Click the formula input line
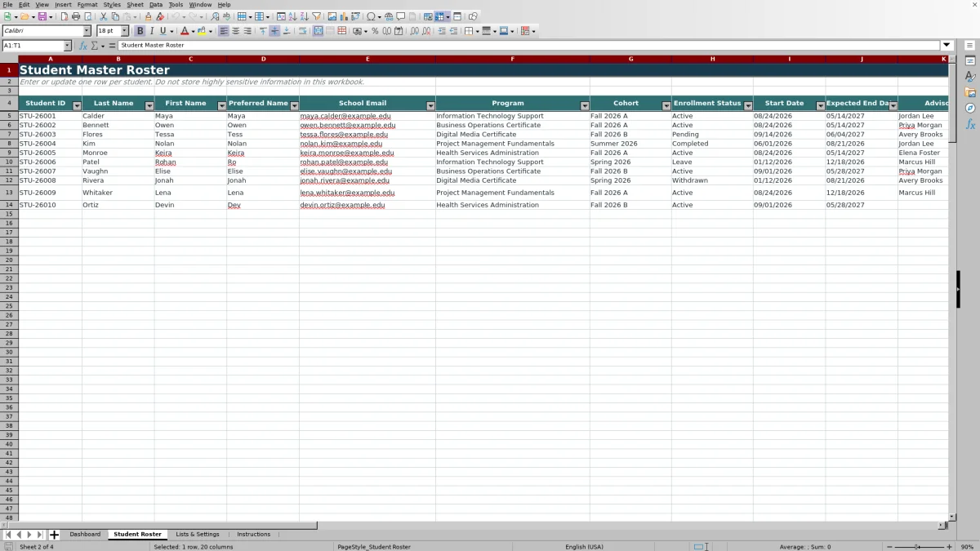This screenshot has width=980, height=551. coord(529,46)
